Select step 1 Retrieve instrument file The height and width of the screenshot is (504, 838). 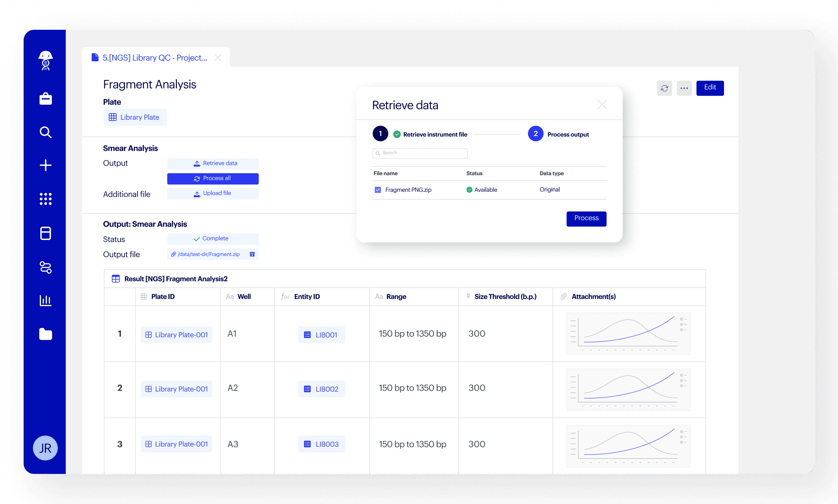380,134
